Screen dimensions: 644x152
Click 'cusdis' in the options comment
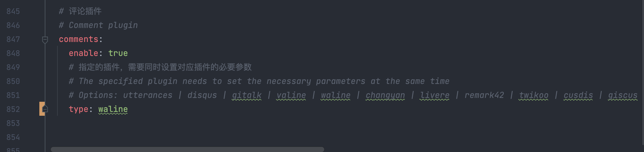[578, 95]
